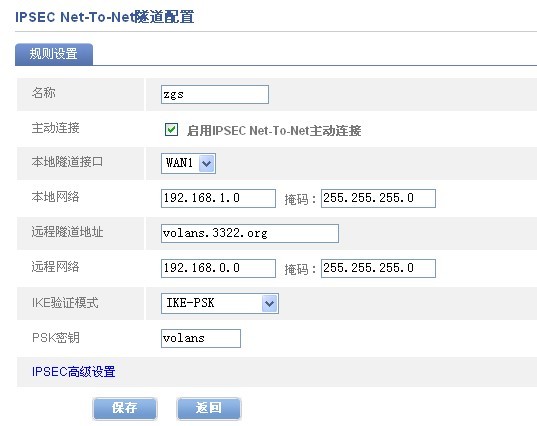Click the arrow icon on IKE-PSK combo box
The width and height of the screenshot is (537, 426).
(270, 303)
